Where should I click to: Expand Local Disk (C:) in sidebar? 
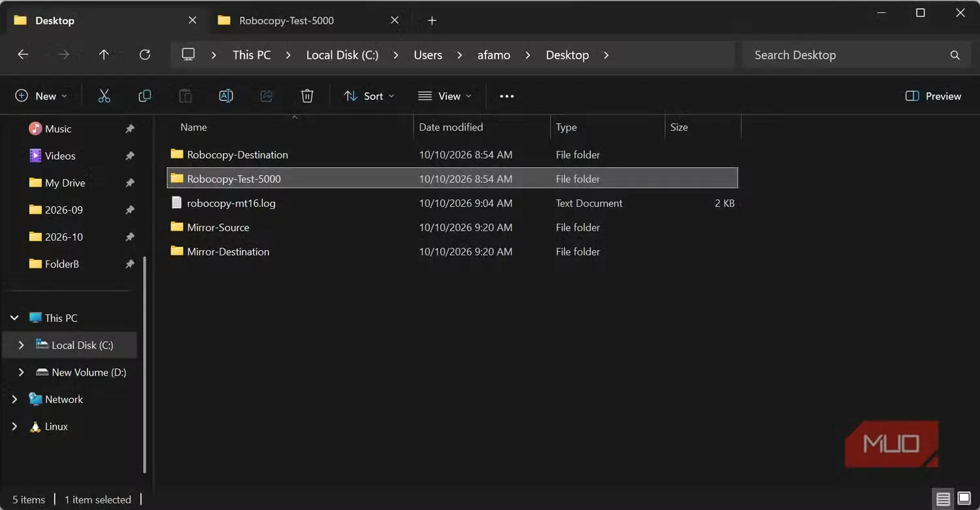point(21,345)
